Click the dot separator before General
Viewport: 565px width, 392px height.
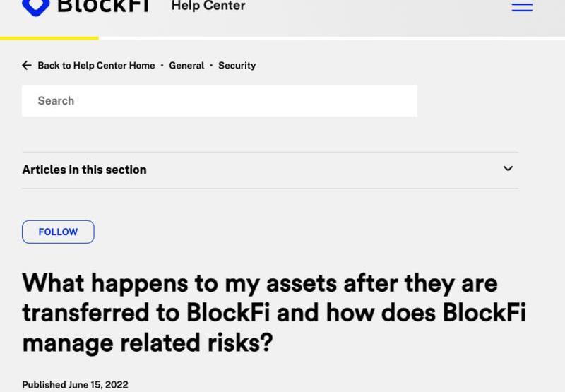pyautogui.click(x=162, y=65)
